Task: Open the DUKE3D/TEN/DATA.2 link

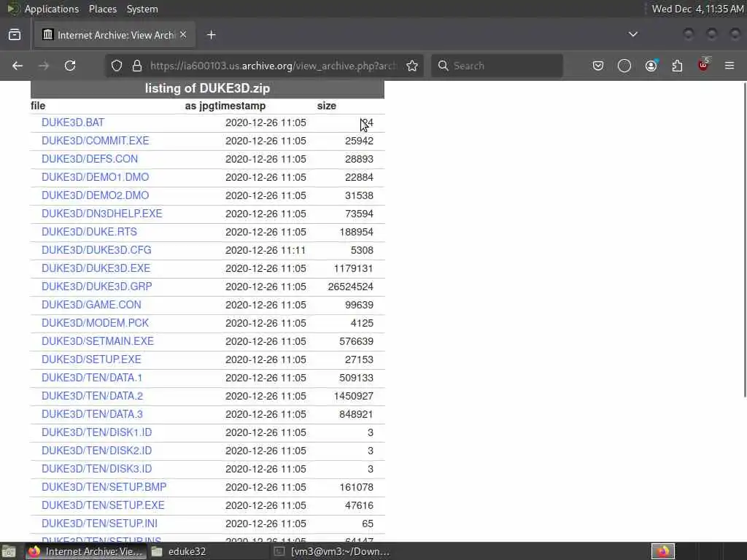Action: click(93, 396)
